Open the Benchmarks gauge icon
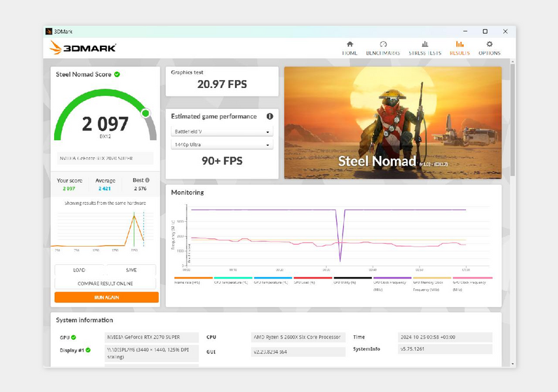This screenshot has width=558, height=392. (x=383, y=44)
